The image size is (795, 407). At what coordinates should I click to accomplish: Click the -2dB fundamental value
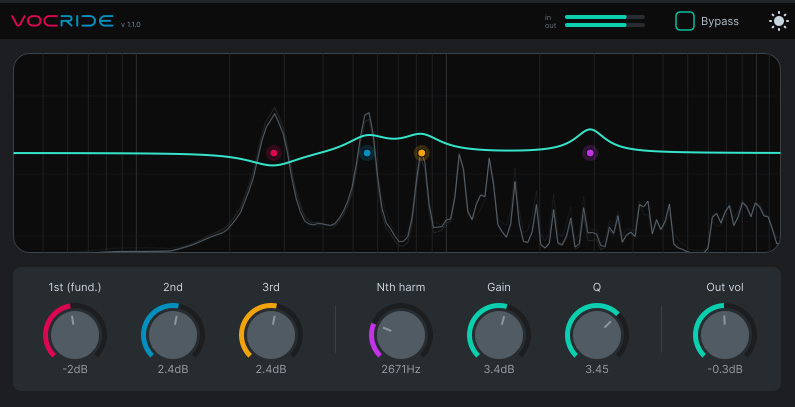pos(75,369)
